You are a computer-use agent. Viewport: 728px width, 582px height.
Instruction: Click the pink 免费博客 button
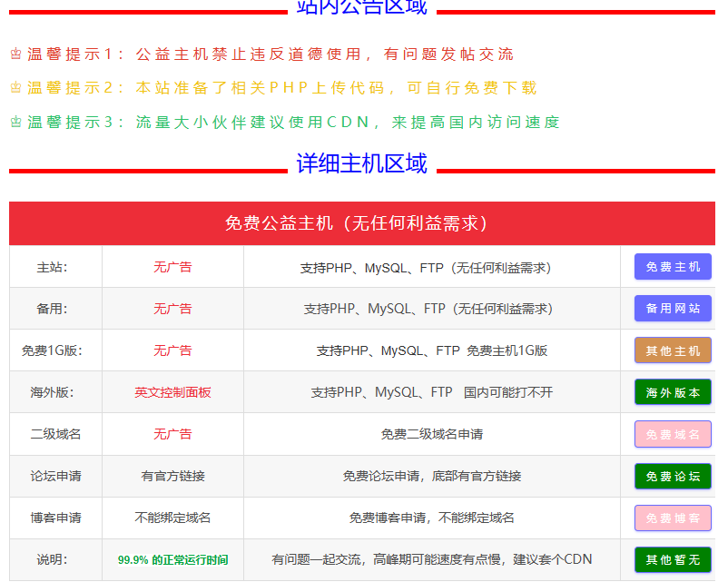coord(672,518)
